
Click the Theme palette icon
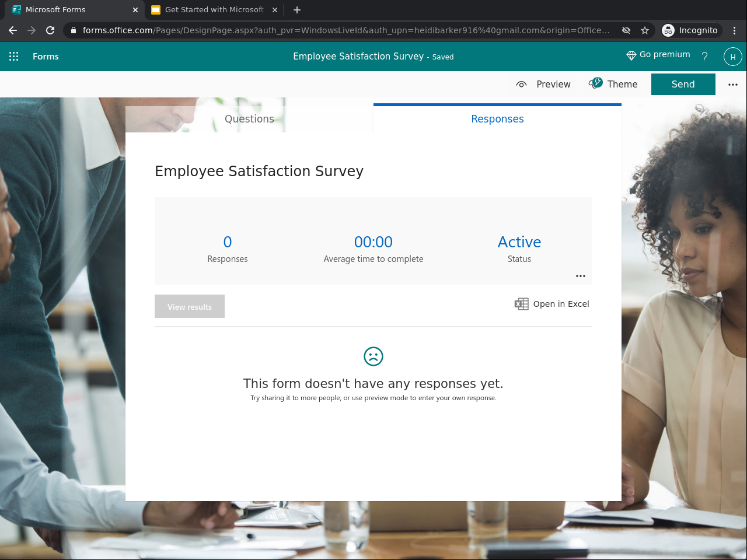pyautogui.click(x=595, y=83)
